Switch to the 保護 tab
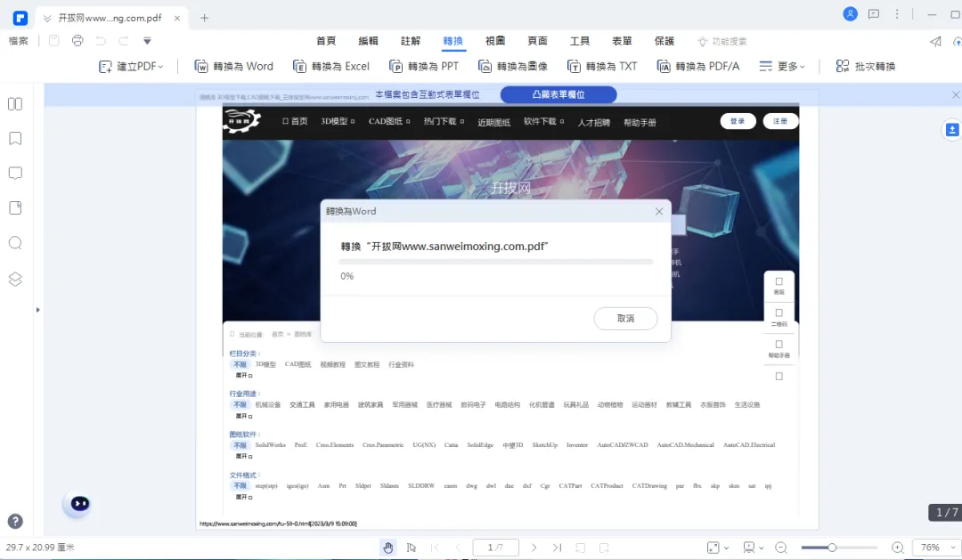 click(x=664, y=41)
